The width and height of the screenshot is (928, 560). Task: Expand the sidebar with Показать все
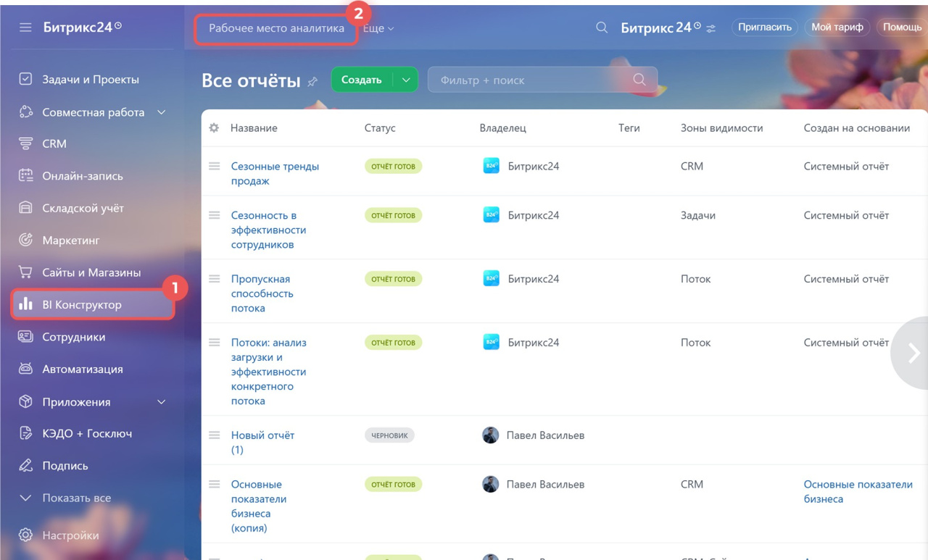coord(65,498)
